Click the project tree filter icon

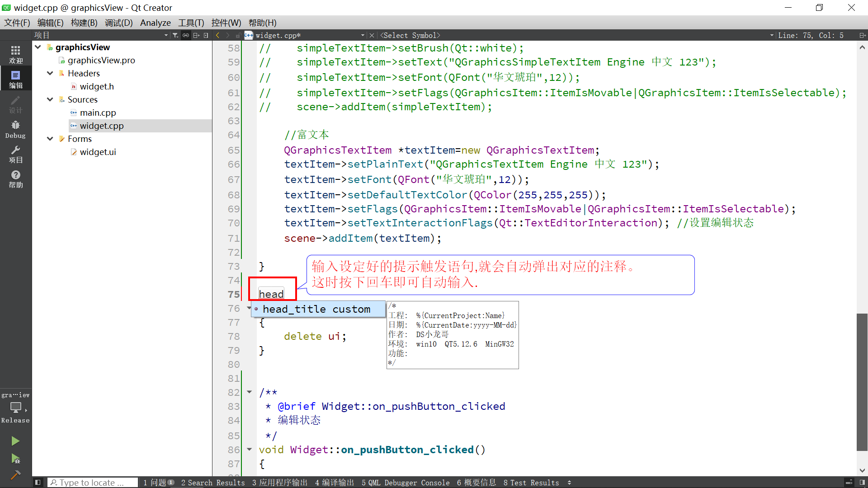(x=175, y=35)
